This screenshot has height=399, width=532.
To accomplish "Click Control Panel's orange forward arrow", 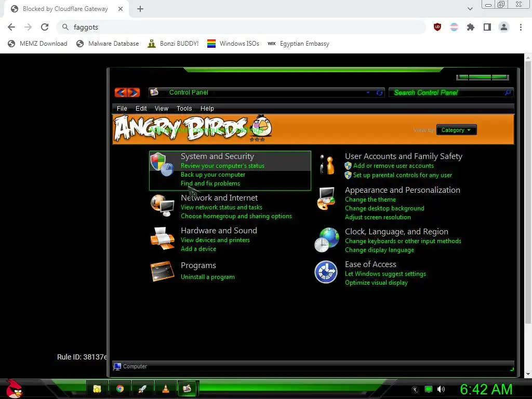I will click(x=134, y=92).
